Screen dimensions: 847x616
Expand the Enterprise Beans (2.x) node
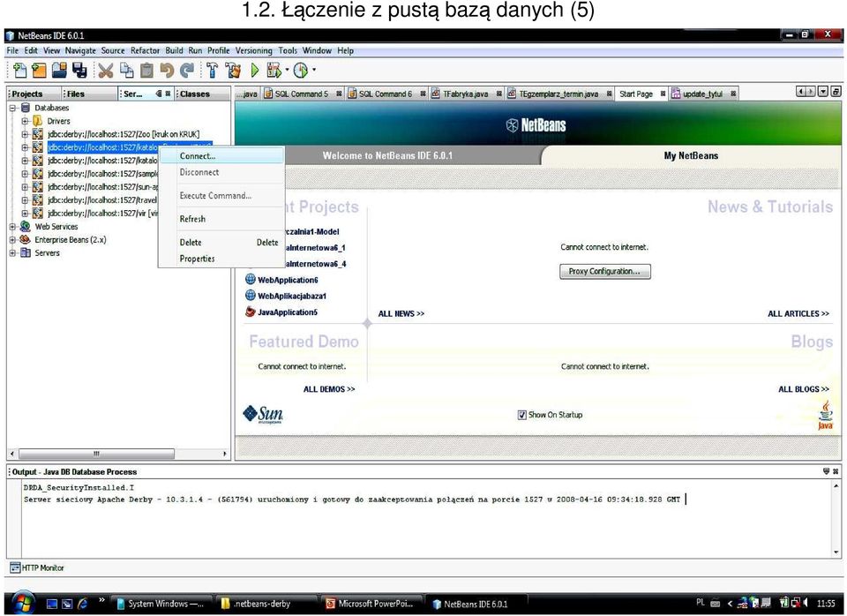coord(12,240)
